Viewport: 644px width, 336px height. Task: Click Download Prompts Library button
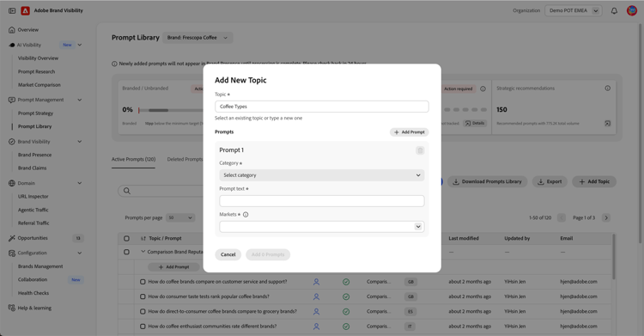(x=488, y=181)
